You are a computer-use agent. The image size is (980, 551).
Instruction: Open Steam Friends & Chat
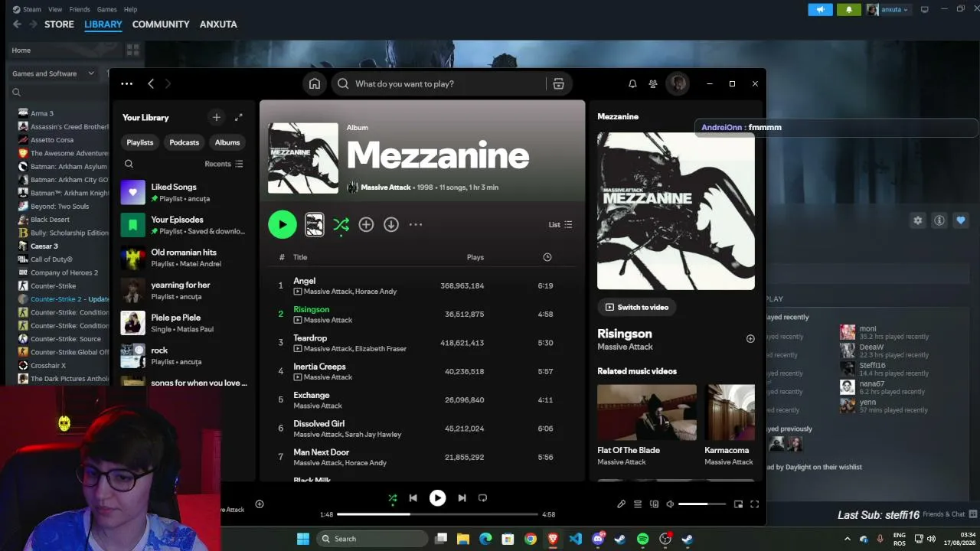[x=950, y=514]
